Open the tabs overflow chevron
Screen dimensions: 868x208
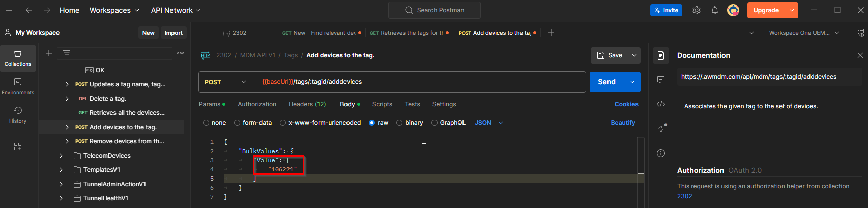click(751, 33)
